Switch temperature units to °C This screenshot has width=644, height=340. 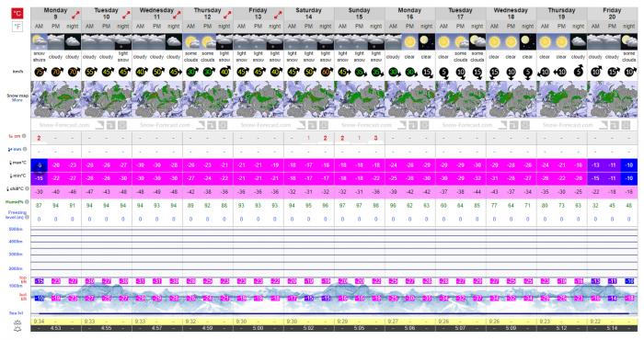pyautogui.click(x=17, y=14)
